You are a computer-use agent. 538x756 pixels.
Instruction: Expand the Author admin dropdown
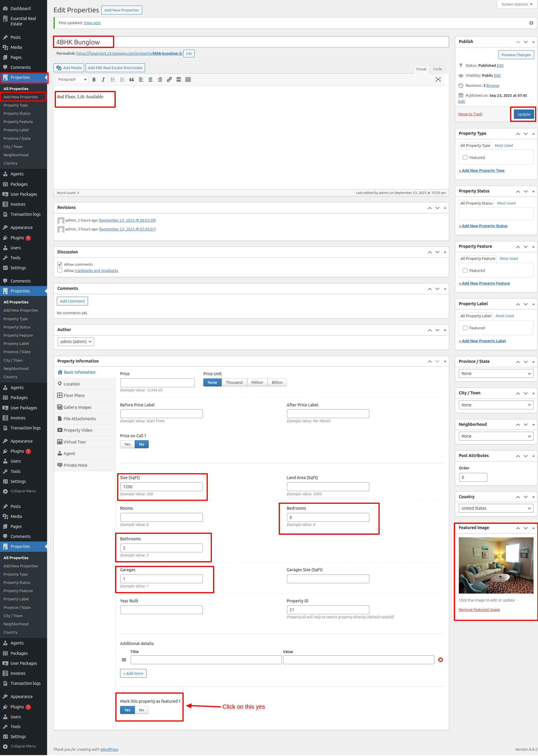pos(76,342)
